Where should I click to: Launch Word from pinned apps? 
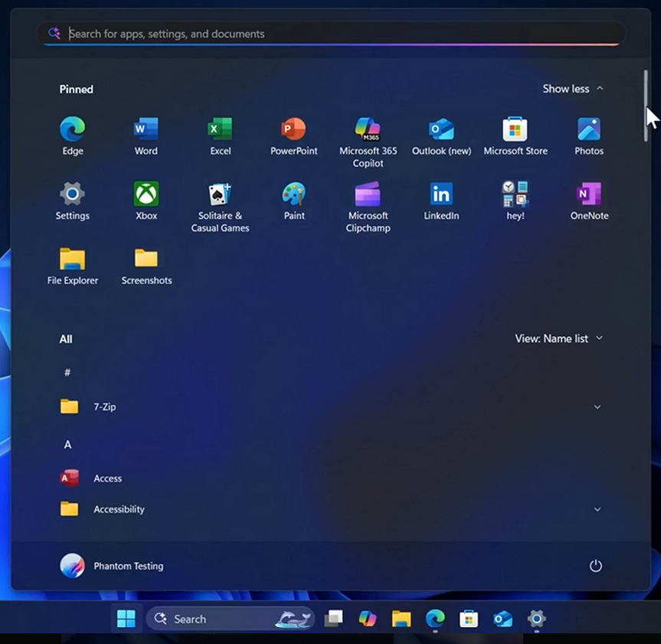(x=146, y=136)
